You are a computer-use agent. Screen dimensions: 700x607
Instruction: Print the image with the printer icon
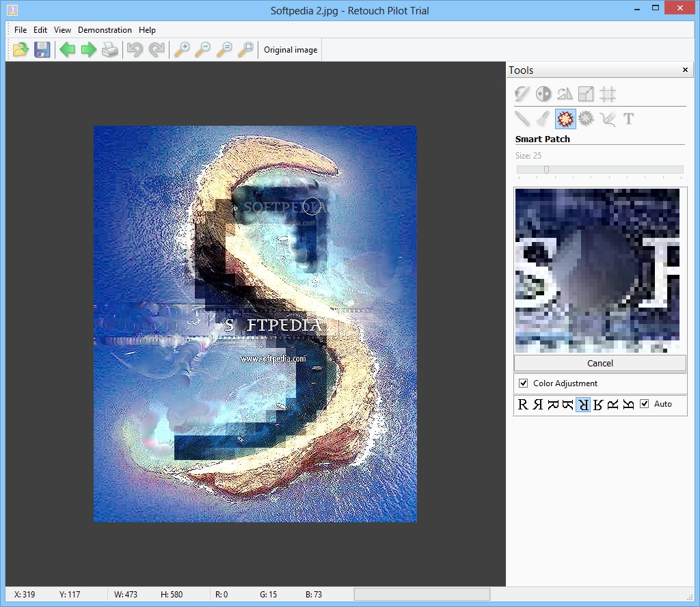click(110, 49)
